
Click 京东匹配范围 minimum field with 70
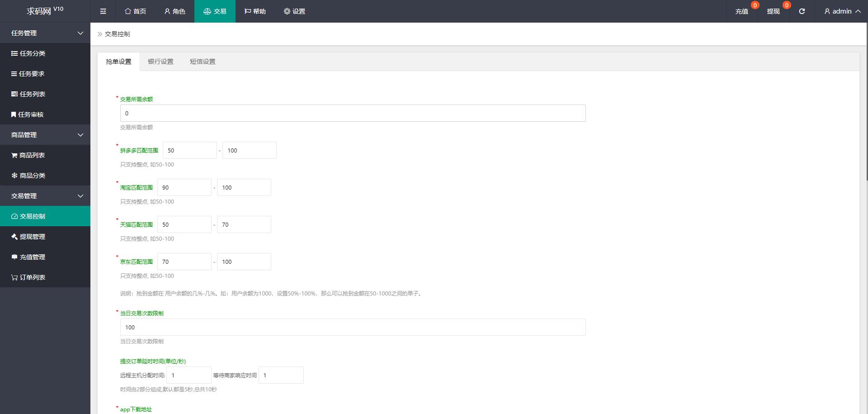[184, 262]
